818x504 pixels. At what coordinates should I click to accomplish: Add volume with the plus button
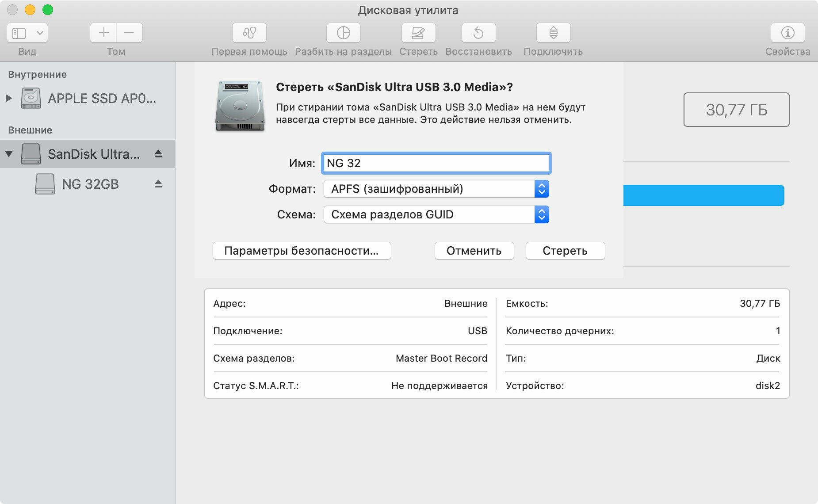coord(103,33)
